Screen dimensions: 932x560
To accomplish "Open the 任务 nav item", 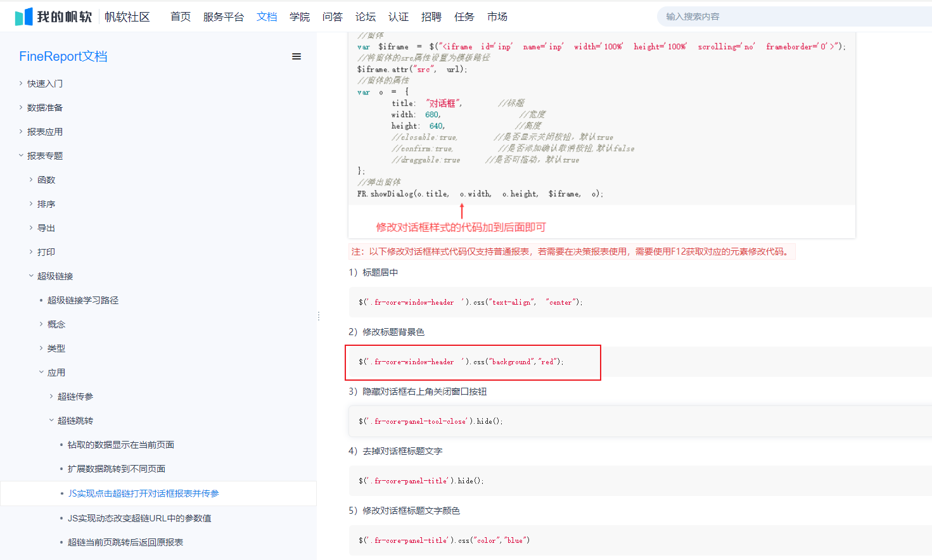I will tap(464, 16).
